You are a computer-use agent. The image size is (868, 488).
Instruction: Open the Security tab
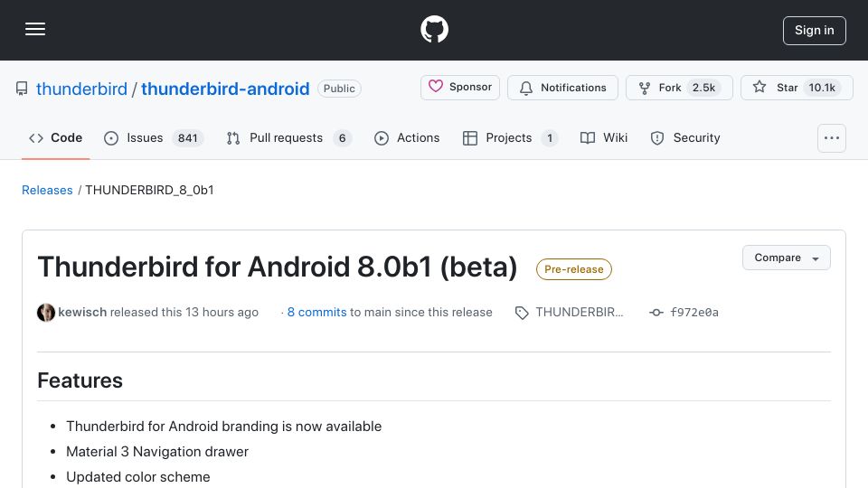click(685, 137)
